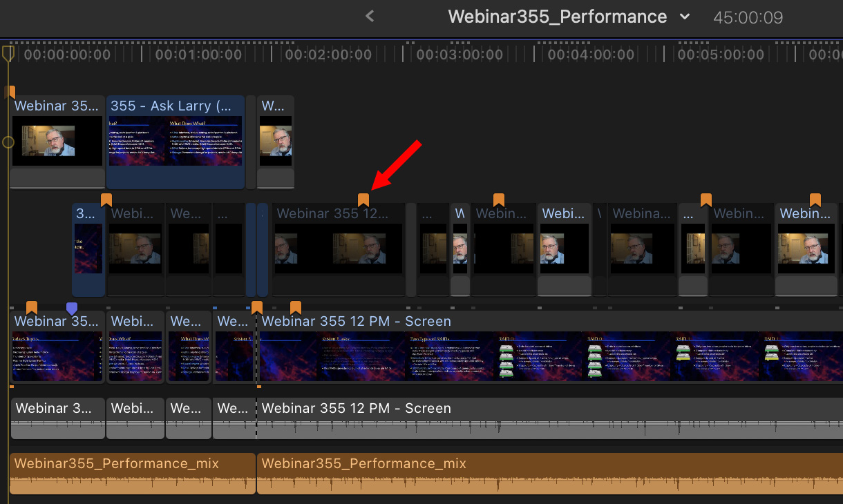The width and height of the screenshot is (843, 504).
Task: Click the orange marker above the first Webinar 35 primary clip
Action: click(x=32, y=307)
